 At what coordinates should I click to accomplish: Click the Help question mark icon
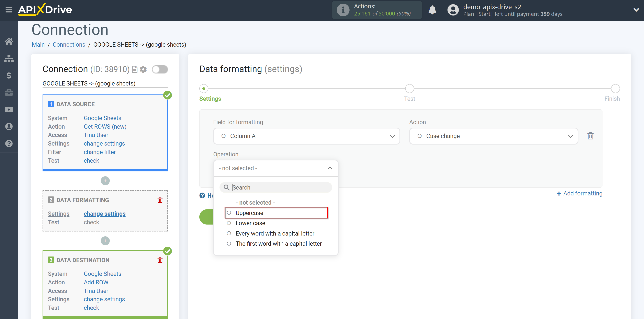[202, 195]
